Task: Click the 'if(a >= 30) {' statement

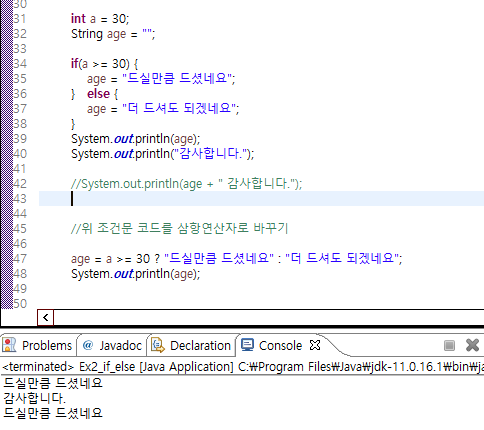Action: click(104, 64)
